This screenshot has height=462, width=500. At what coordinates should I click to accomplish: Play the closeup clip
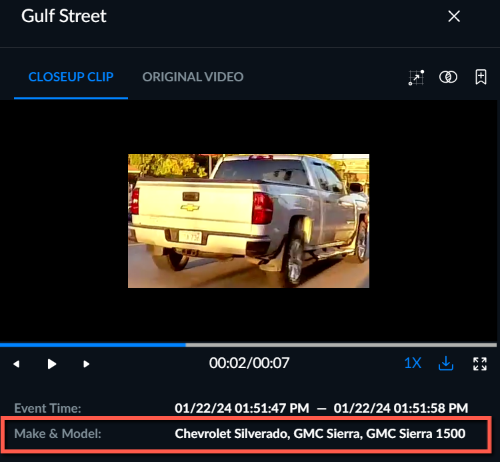click(52, 364)
